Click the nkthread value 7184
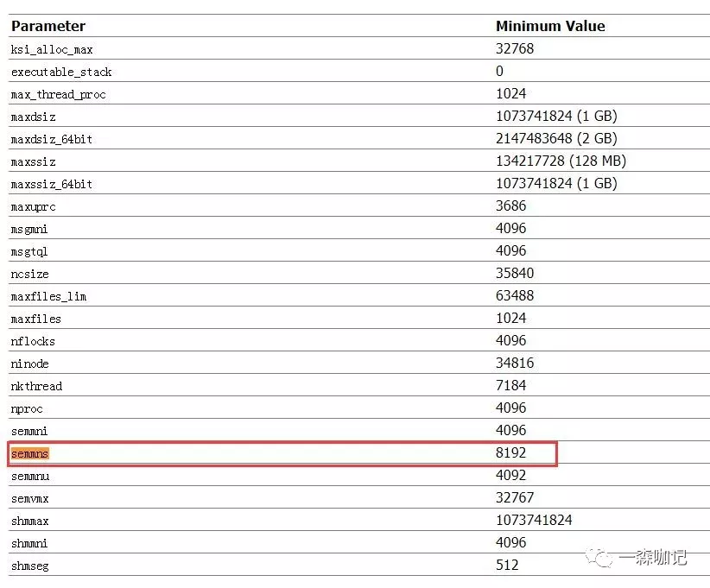The width and height of the screenshot is (710, 588). [x=510, y=385]
